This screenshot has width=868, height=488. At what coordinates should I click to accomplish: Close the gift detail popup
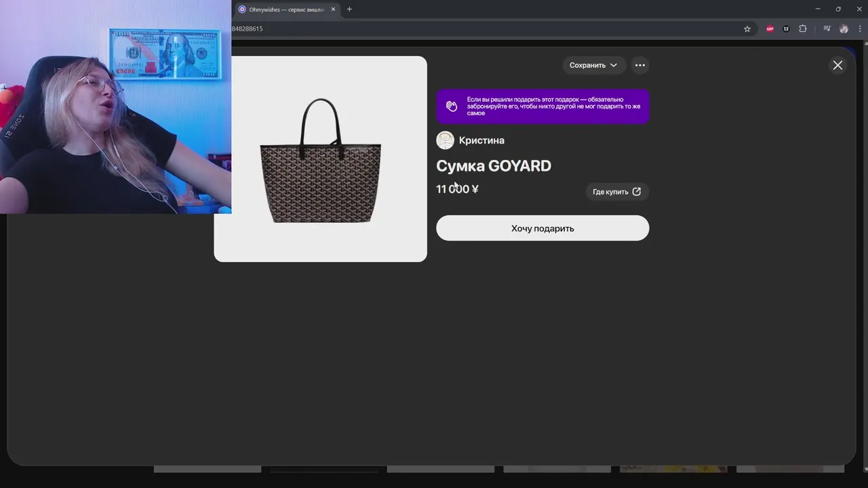coord(837,65)
